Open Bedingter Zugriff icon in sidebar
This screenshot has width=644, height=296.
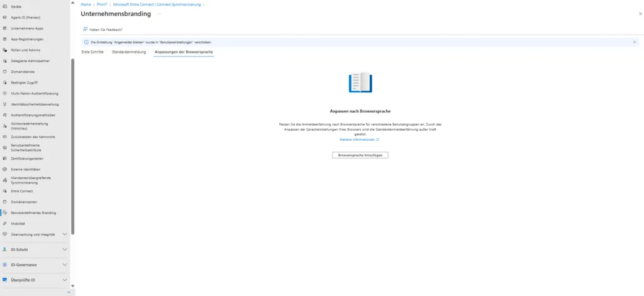click(4, 82)
